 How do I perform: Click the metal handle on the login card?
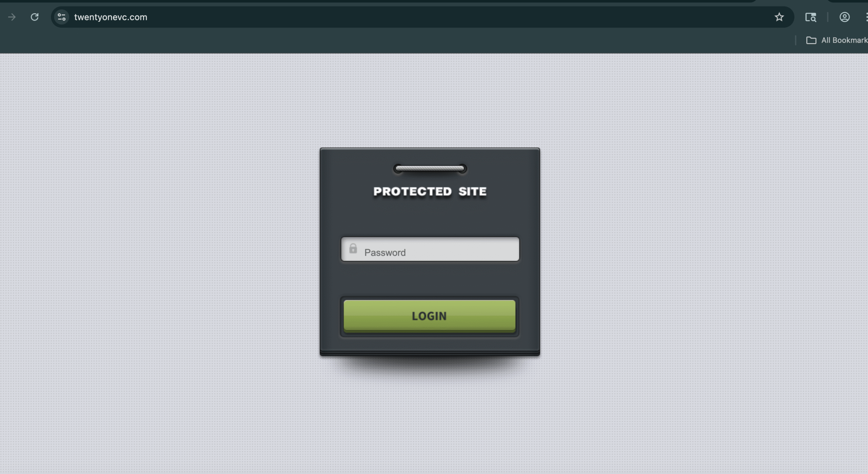[430, 169]
